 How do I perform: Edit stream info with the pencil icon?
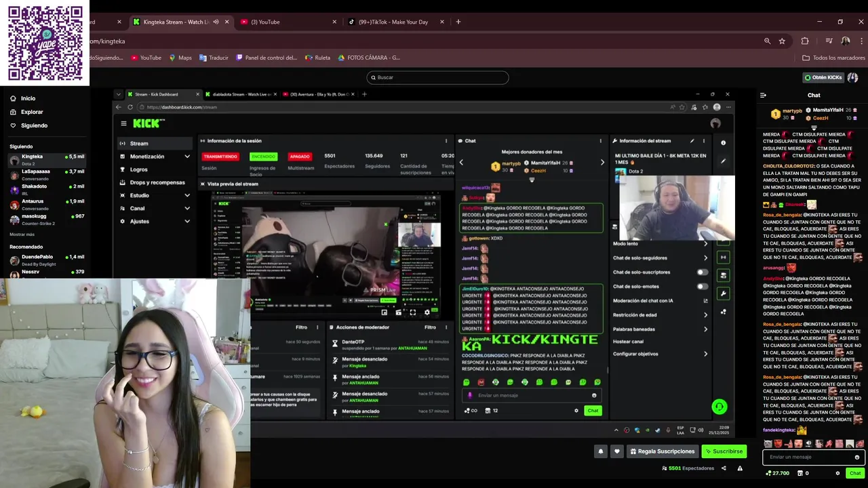click(692, 141)
